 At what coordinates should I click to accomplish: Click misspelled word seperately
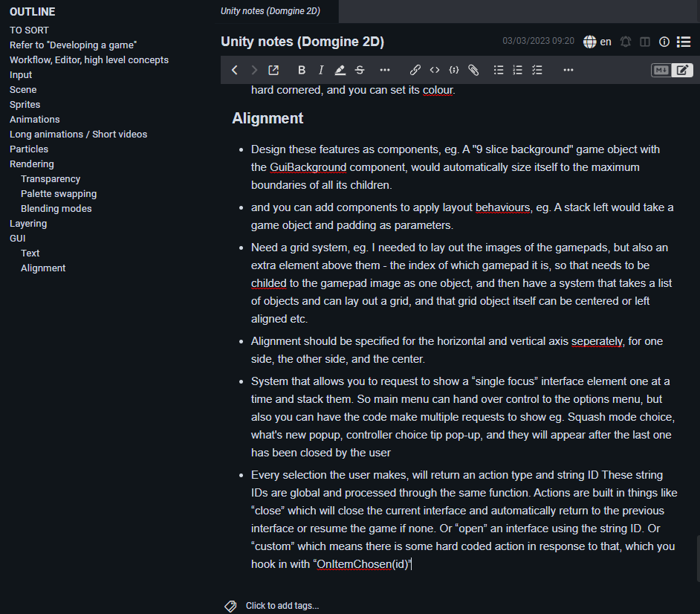tap(597, 341)
